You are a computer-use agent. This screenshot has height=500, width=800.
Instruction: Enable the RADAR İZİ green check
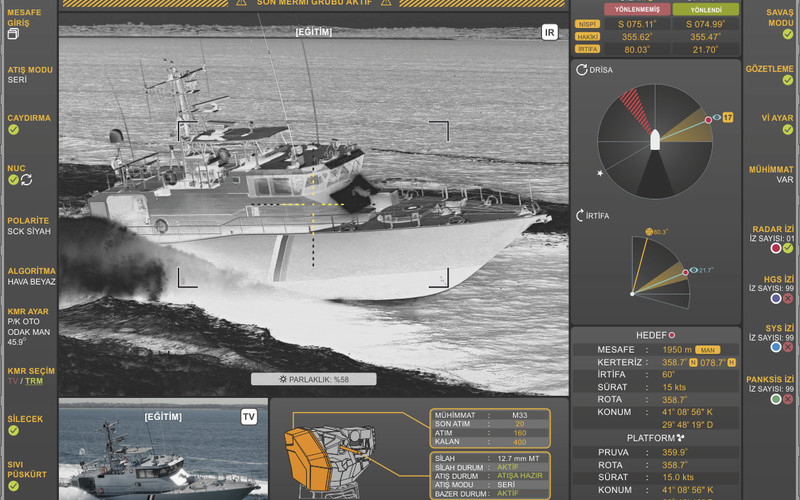tap(788, 248)
